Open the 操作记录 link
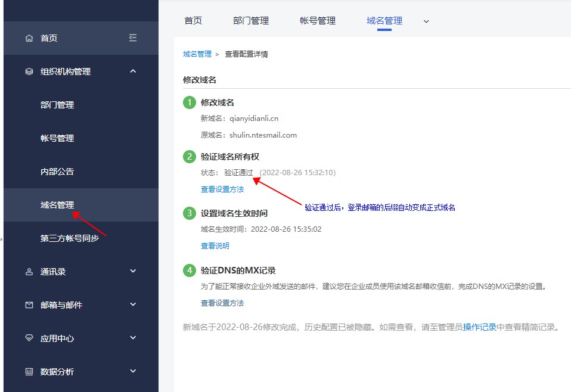 (x=480, y=327)
